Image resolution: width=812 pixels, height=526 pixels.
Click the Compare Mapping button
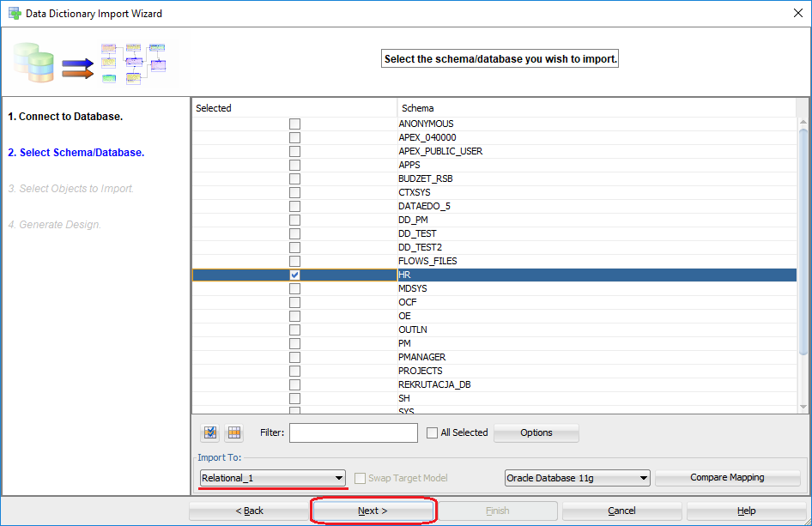tap(727, 478)
